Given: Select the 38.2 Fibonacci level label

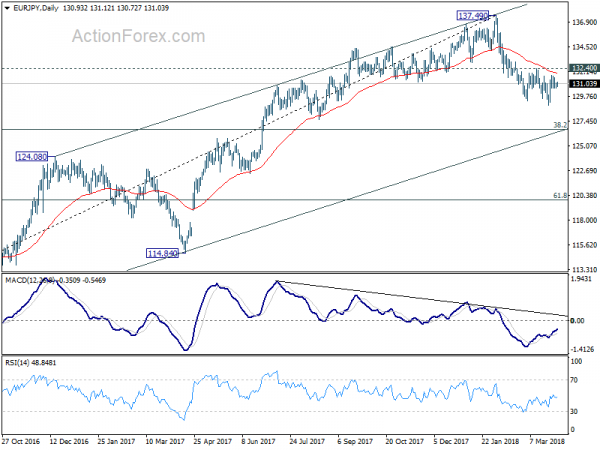Looking at the screenshot, I should click(560, 125).
